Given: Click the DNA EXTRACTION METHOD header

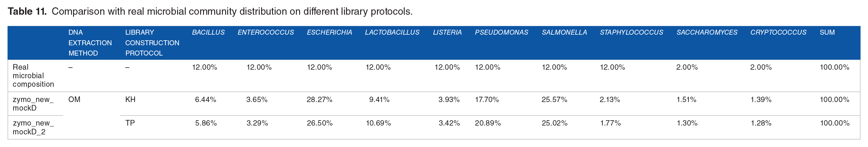Looking at the screenshot, I should point(90,43).
